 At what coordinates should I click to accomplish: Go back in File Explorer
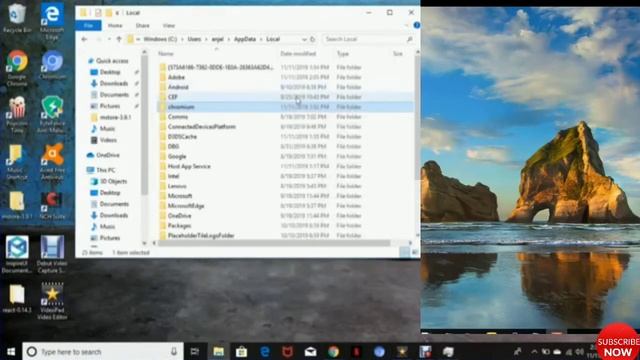coord(84,39)
